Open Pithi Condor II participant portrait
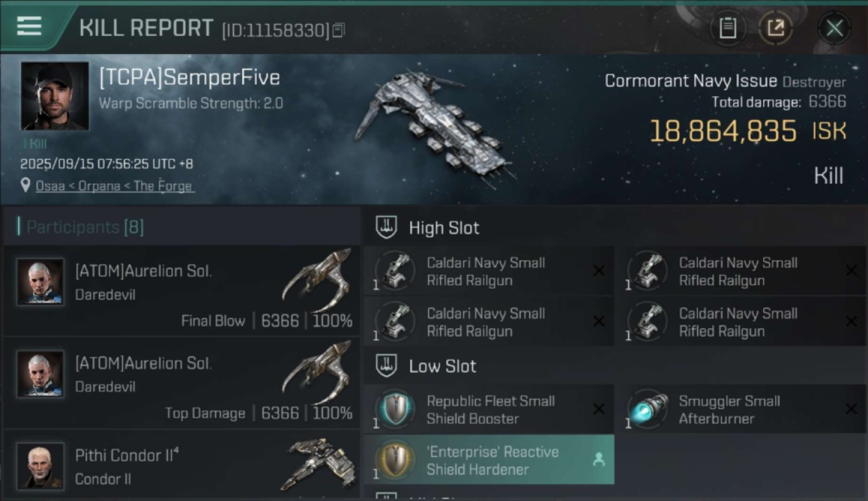Image resolution: width=868 pixels, height=501 pixels. pyautogui.click(x=40, y=466)
